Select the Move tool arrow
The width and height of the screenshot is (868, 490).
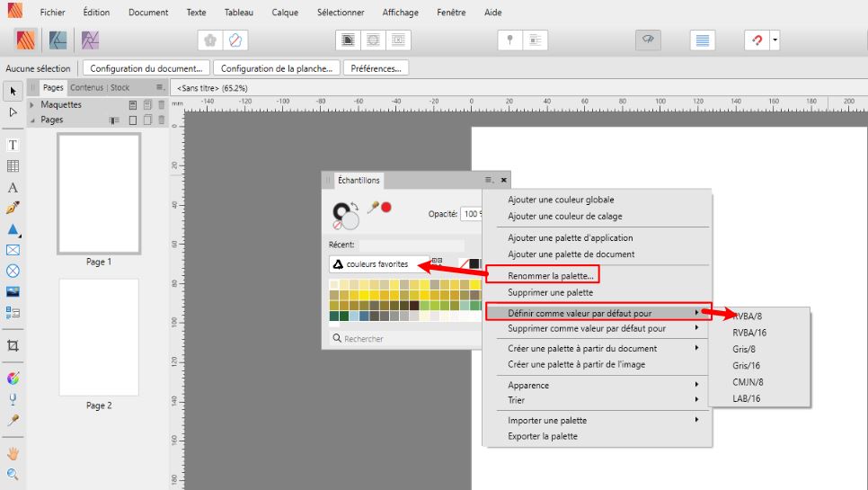click(13, 92)
